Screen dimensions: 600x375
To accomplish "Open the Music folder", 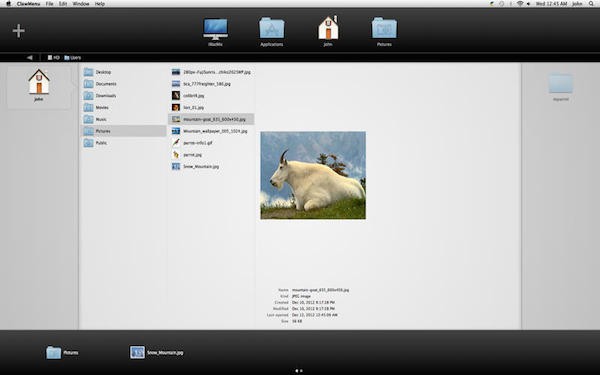I will (x=123, y=119).
